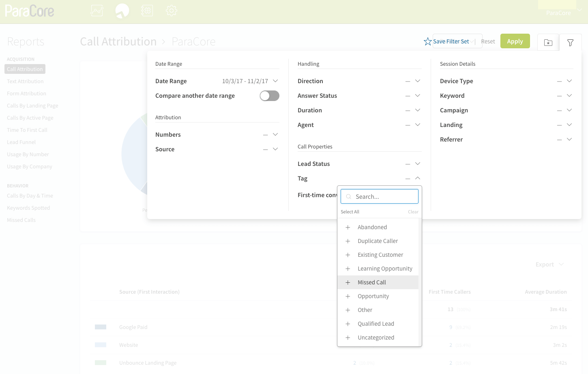
Task: Expand the Duration filter
Action: tap(418, 110)
